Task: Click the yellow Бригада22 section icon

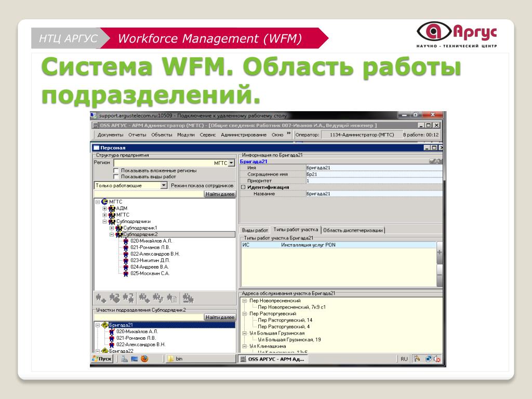Action: pyautogui.click(x=104, y=351)
